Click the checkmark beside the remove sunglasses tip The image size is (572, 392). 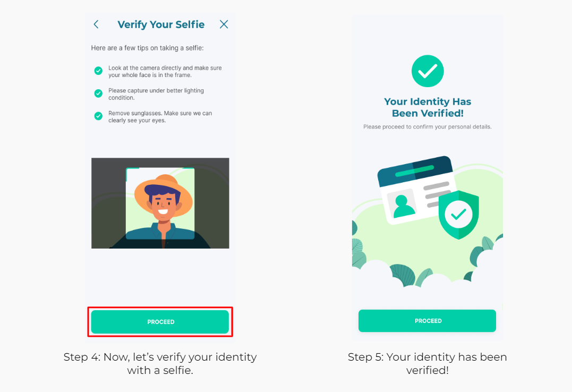pos(98,116)
